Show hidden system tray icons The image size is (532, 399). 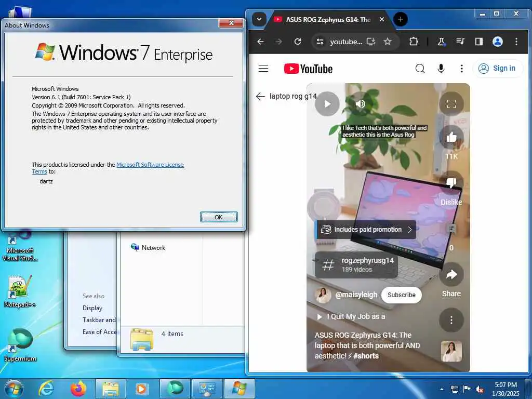click(x=442, y=389)
